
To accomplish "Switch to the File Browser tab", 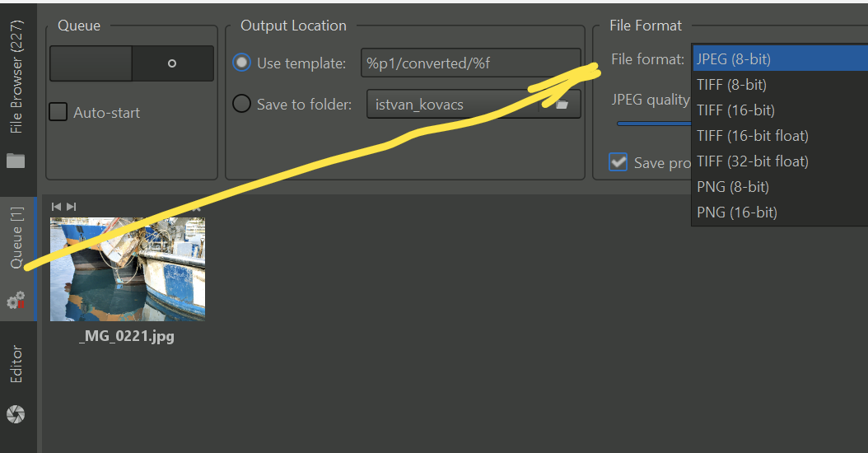I will click(16, 78).
